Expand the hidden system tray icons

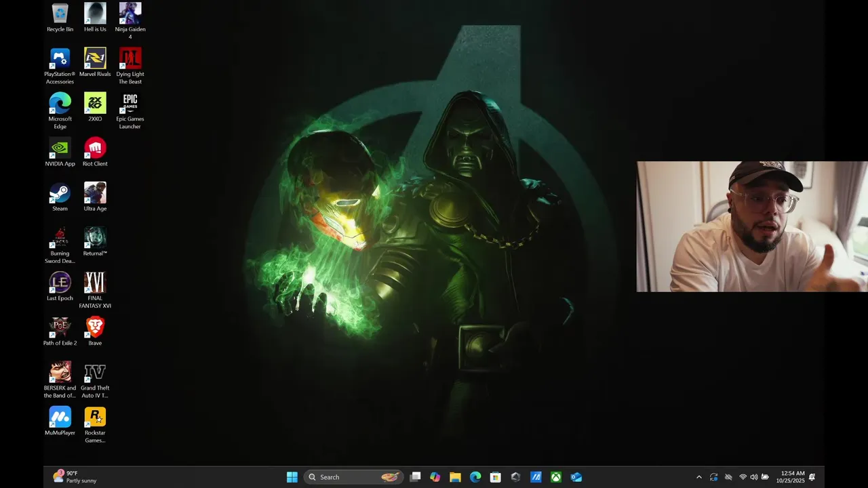pos(699,477)
